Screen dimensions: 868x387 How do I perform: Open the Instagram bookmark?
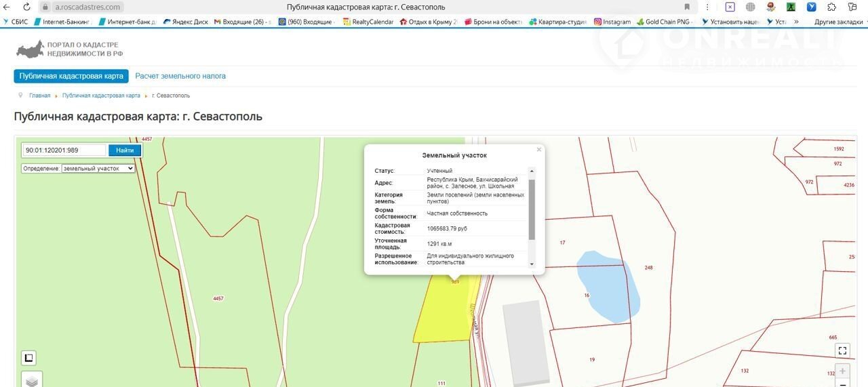612,22
